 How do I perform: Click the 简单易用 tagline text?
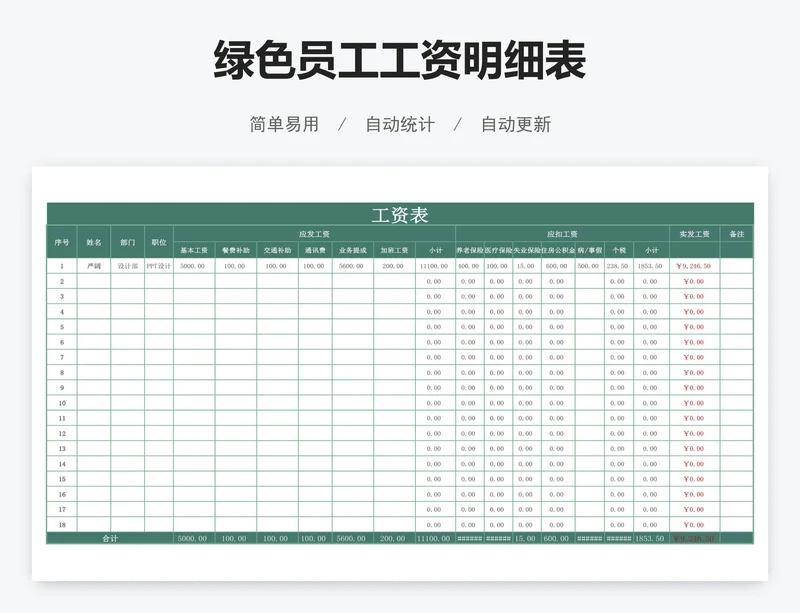pyautogui.click(x=284, y=125)
